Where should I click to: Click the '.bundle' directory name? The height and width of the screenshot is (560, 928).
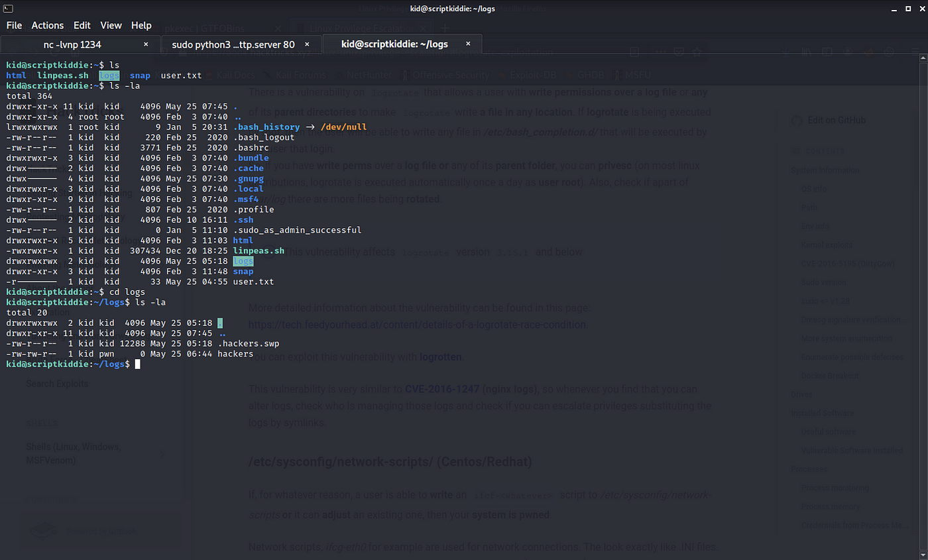251,158
